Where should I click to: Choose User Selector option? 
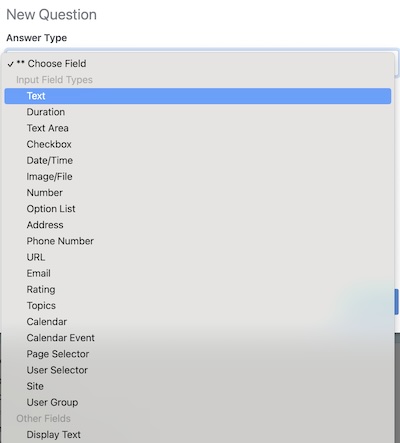(x=198, y=370)
